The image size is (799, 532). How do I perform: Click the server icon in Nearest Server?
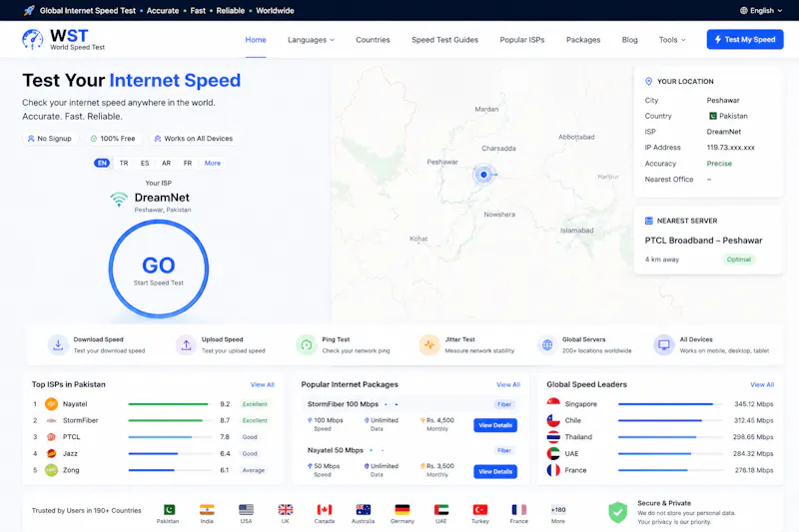648,221
